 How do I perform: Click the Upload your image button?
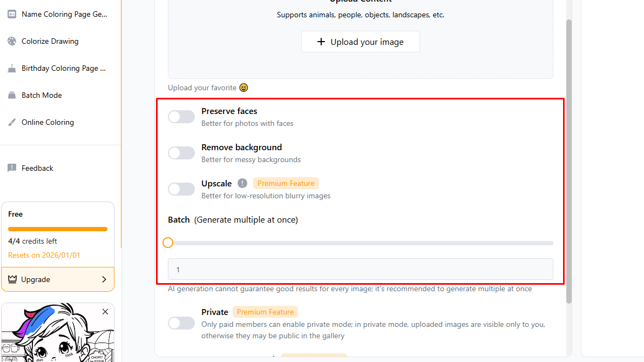[361, 42]
